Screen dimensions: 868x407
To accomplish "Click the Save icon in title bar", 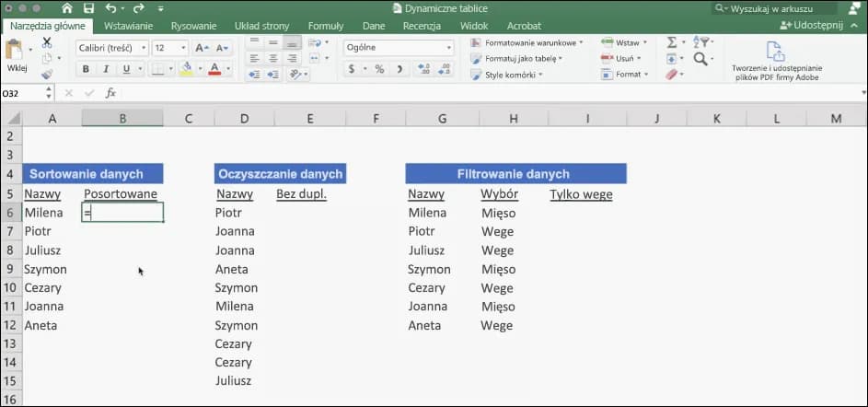I will pyautogui.click(x=89, y=8).
